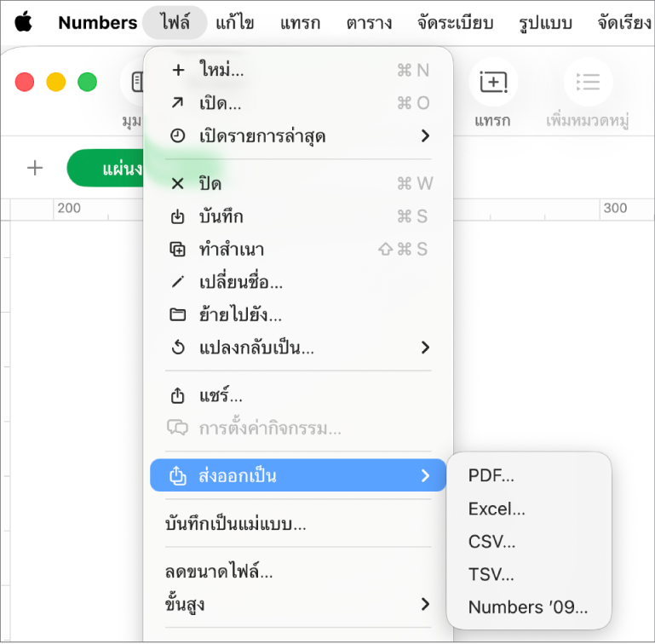This screenshot has width=655, height=644.
Task: Expand the Advanced (ขั้นสูง) submenu
Action: point(298,604)
